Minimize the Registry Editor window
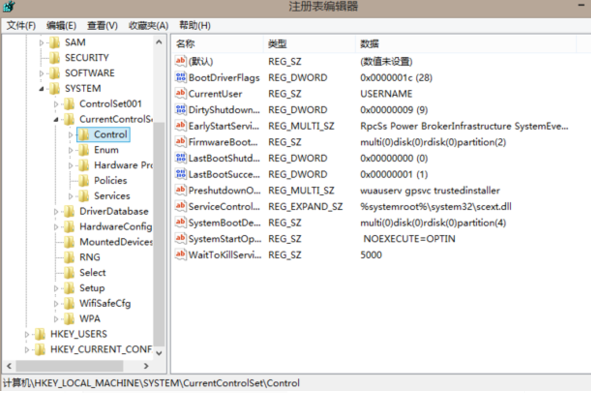Viewport: 591px width, 394px height. pos(581,5)
